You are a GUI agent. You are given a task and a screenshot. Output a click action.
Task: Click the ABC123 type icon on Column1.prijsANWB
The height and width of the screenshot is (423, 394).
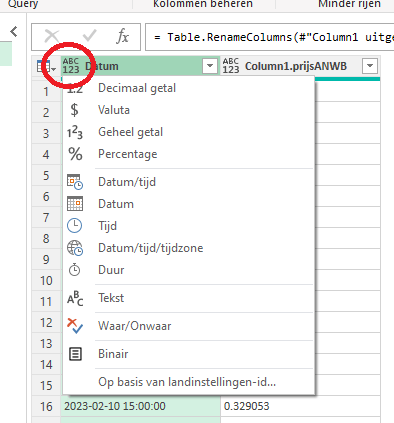tap(231, 66)
